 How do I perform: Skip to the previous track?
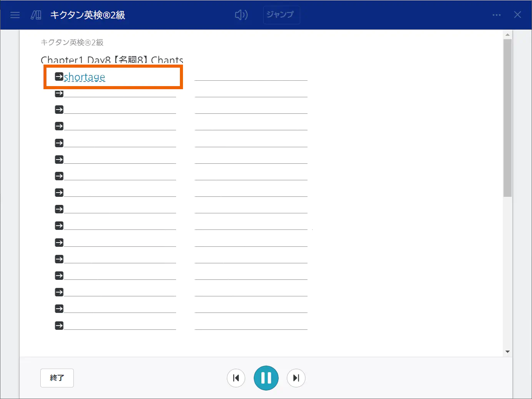236,378
